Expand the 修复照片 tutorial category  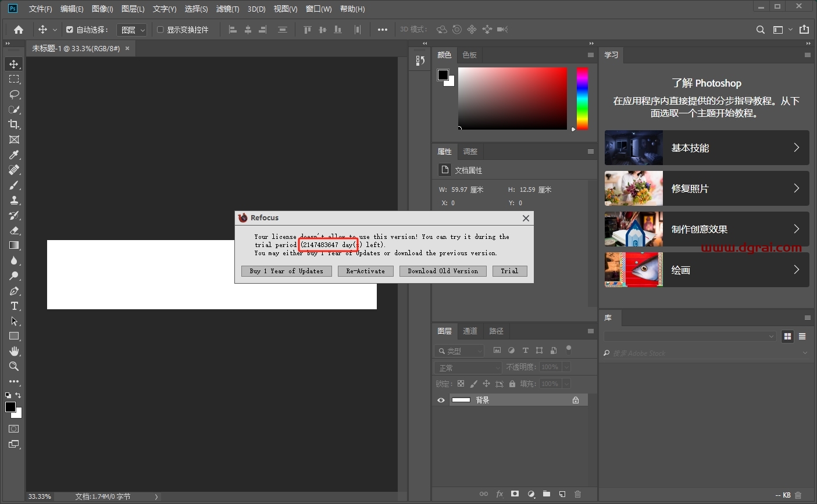point(707,188)
